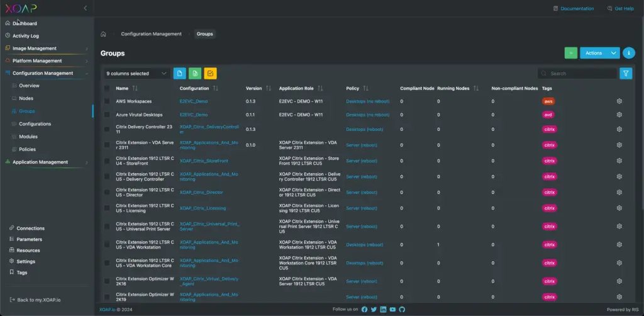This screenshot has width=644, height=316.
Task: Open the Connections sidebar item
Action: point(30,229)
